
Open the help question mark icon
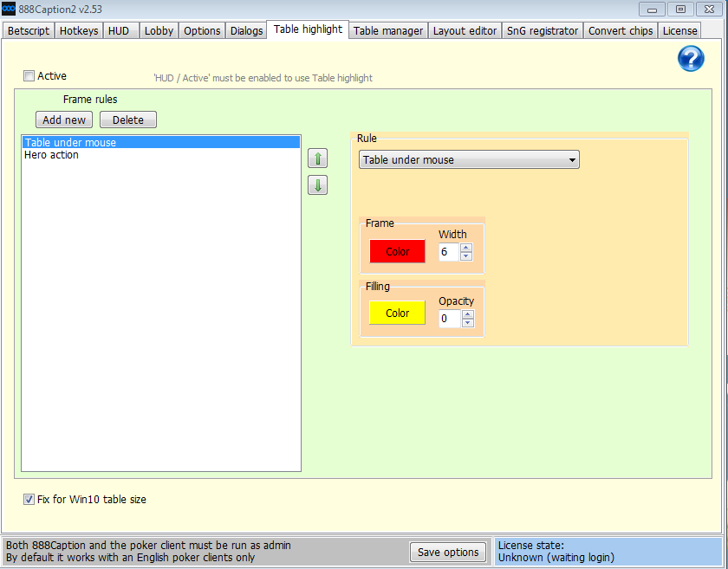pos(691,58)
